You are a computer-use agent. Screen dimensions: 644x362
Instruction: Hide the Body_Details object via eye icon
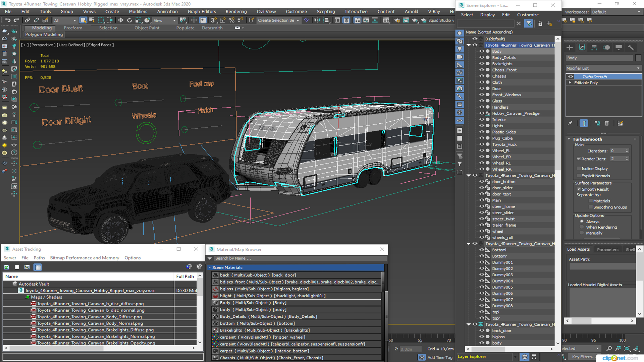pos(482,58)
